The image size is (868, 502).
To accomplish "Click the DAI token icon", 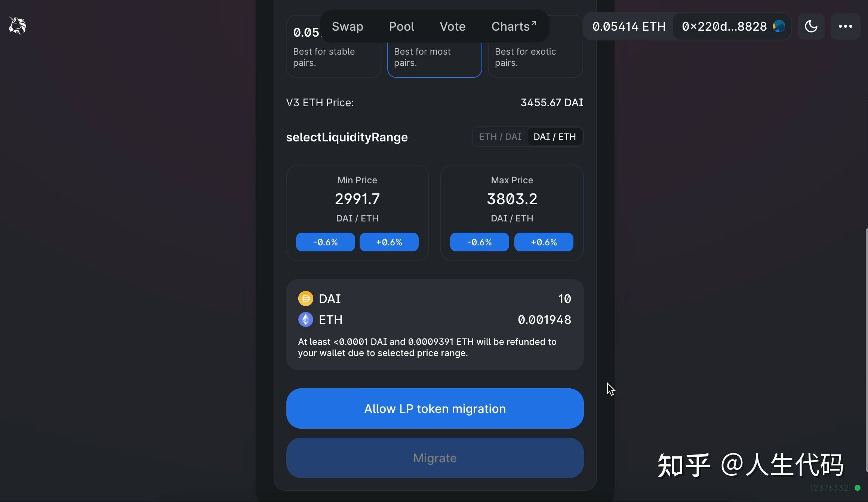I will coord(305,298).
